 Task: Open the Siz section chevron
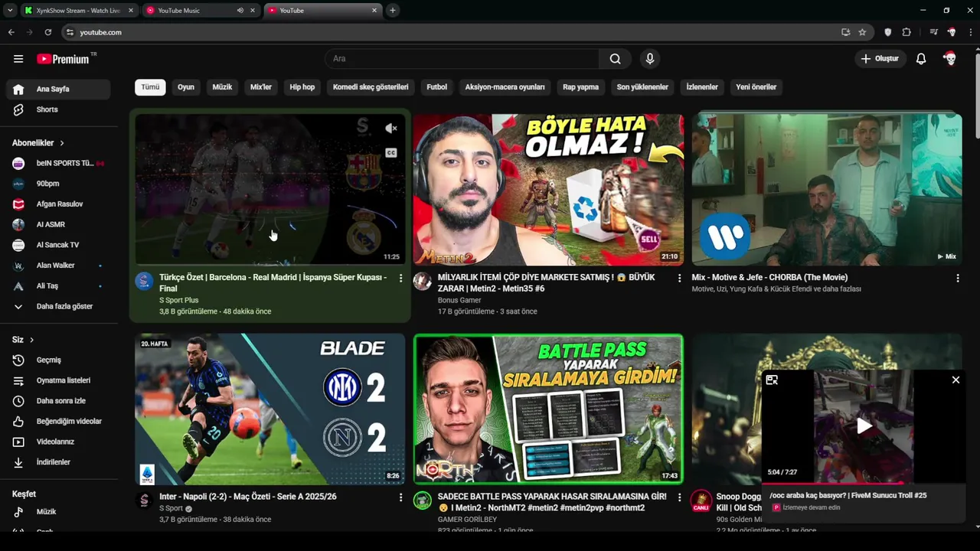[31, 340]
